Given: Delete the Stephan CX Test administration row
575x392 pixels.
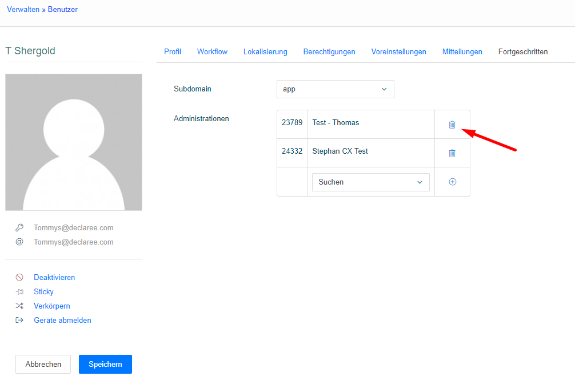Looking at the screenshot, I should tap(452, 153).
